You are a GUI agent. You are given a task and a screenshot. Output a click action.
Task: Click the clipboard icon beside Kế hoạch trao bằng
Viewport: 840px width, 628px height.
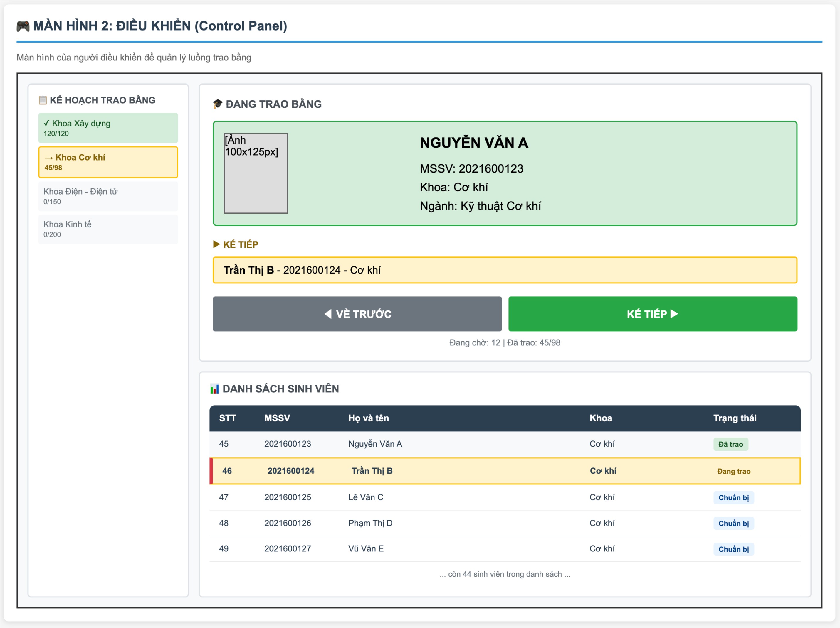coord(43,100)
